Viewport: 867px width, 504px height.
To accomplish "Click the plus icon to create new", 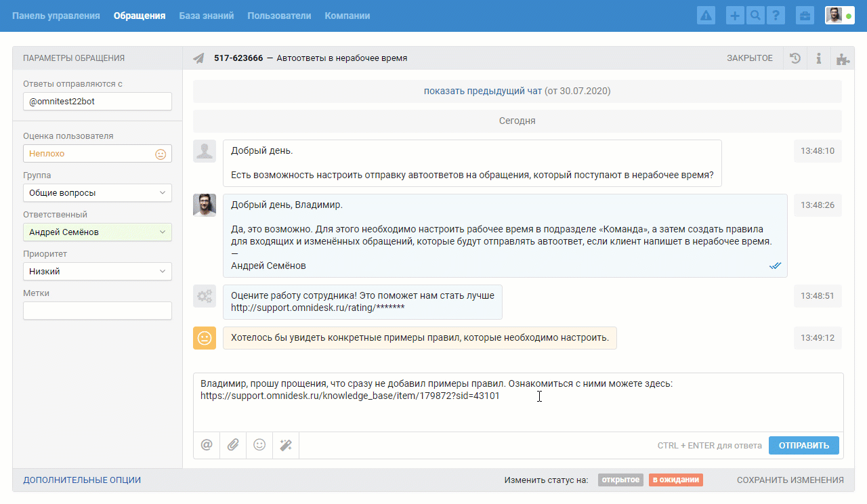I will 735,16.
